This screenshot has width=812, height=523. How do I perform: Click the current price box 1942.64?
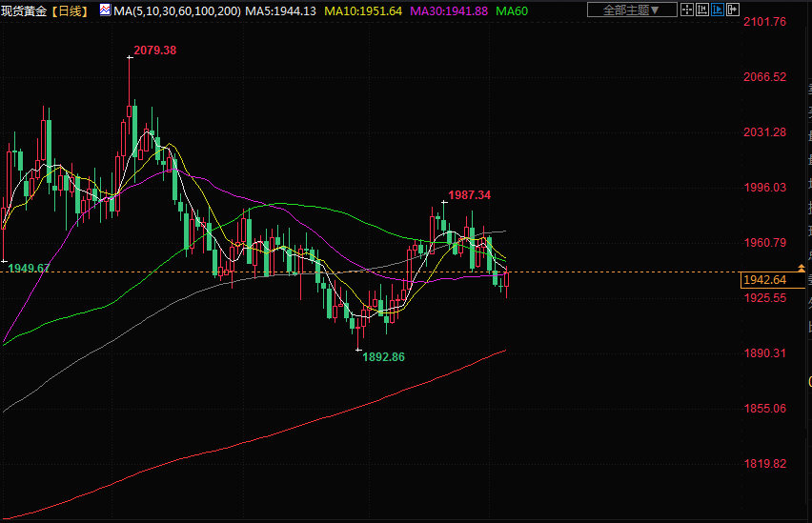tap(771, 280)
